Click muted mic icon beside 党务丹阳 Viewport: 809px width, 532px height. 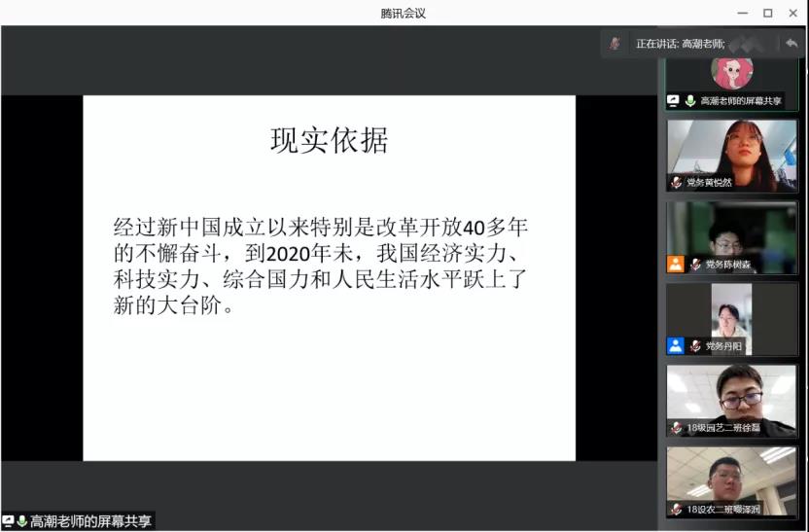click(x=695, y=345)
